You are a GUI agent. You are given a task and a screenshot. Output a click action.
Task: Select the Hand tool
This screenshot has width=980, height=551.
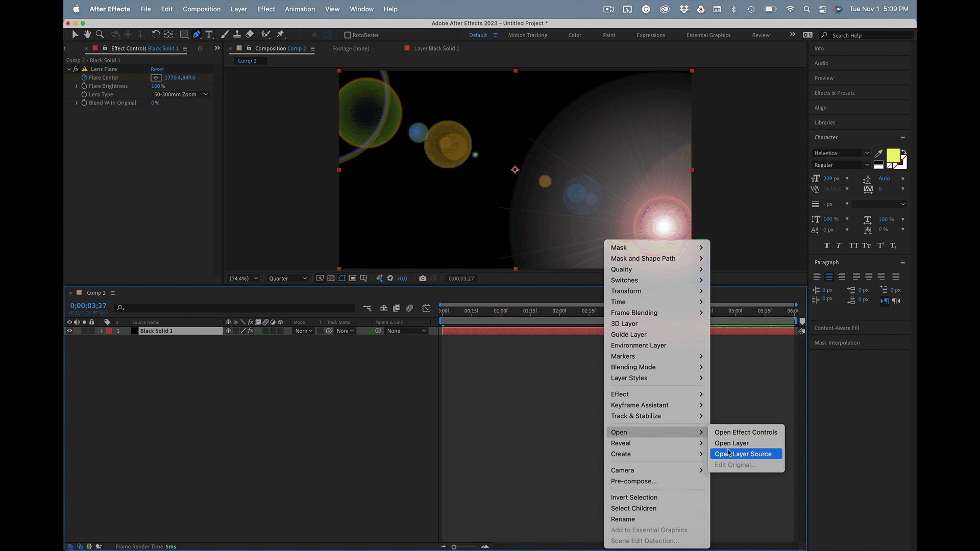point(87,34)
